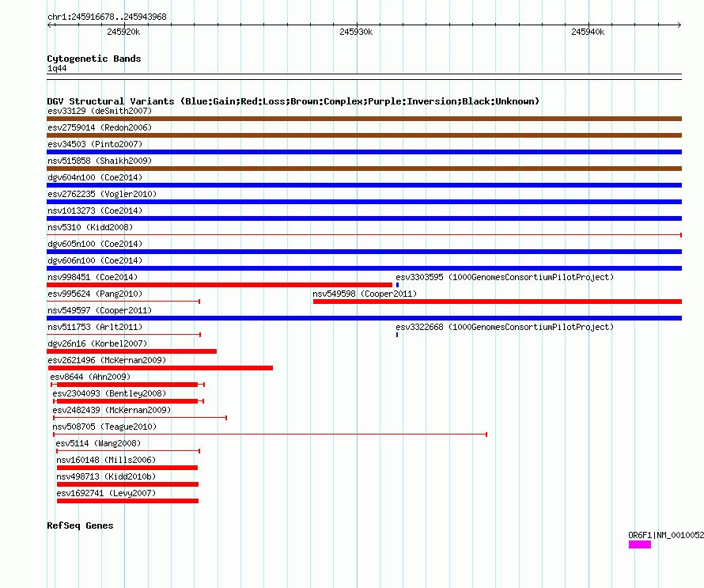Click the nsv998451 (Coe2014) label

click(x=93, y=277)
